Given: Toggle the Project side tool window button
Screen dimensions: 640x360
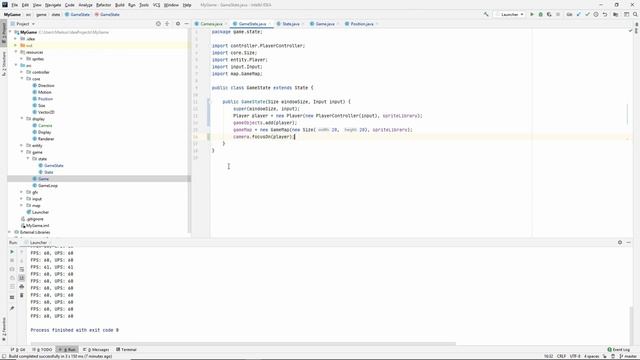Looking at the screenshot, I should click(4, 33).
